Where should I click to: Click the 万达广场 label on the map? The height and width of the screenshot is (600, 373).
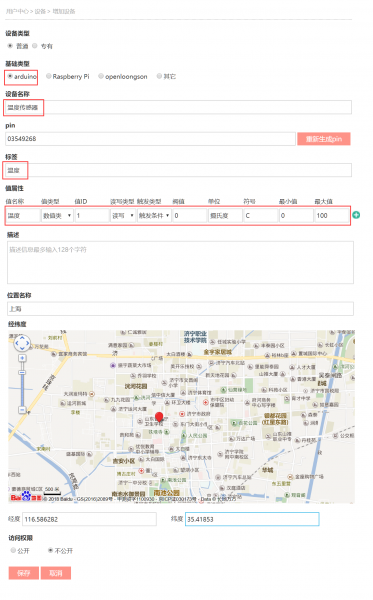(x=245, y=439)
